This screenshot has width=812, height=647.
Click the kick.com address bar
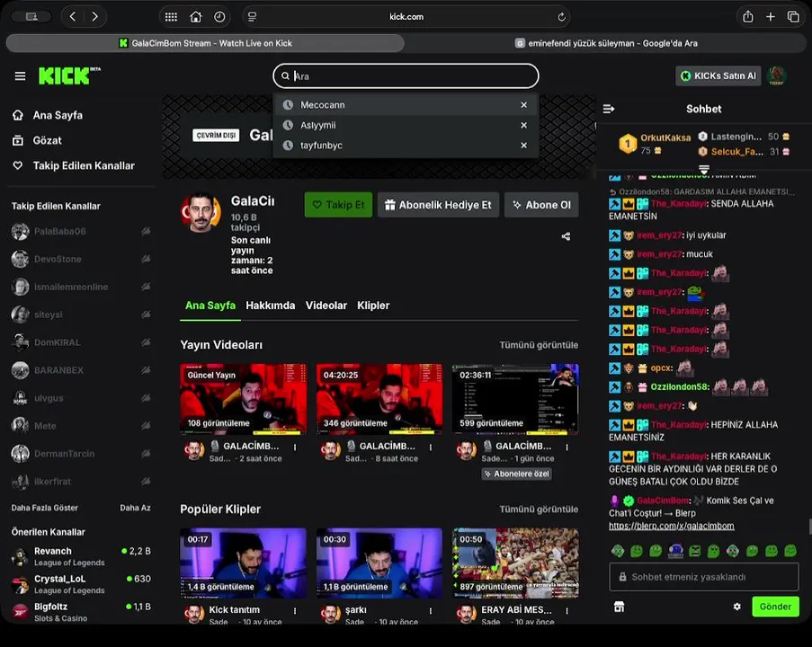[406, 16]
